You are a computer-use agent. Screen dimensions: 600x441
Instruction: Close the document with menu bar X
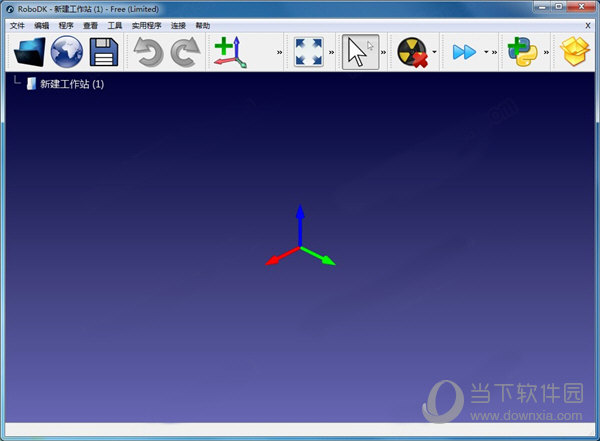(x=588, y=26)
